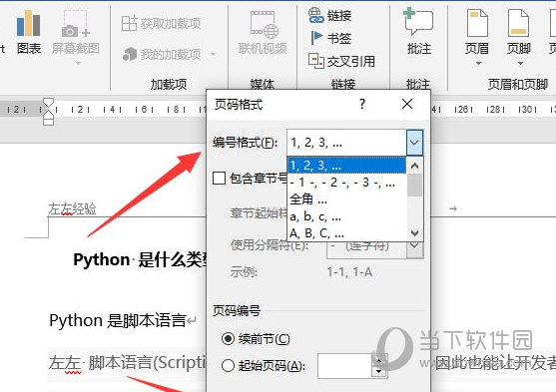This screenshot has width=556, height=392.
Task: Open My Add-ins (我的加载项)
Action: pos(162,54)
